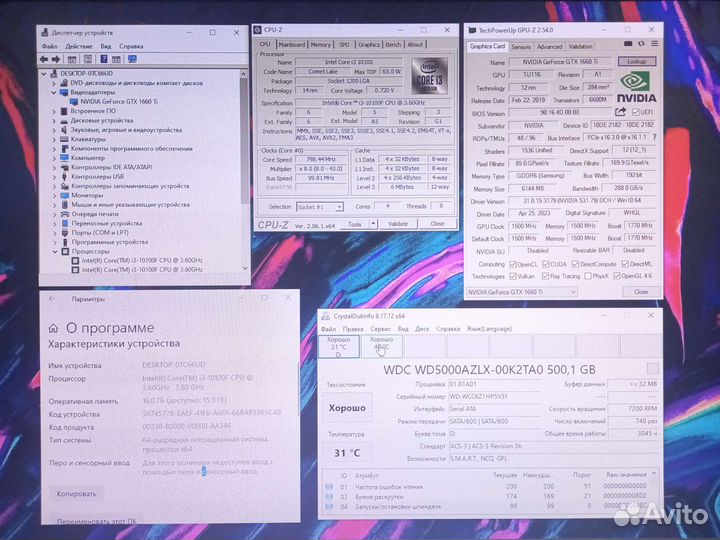Open the Advanced tab in GPU-Z

(x=549, y=47)
